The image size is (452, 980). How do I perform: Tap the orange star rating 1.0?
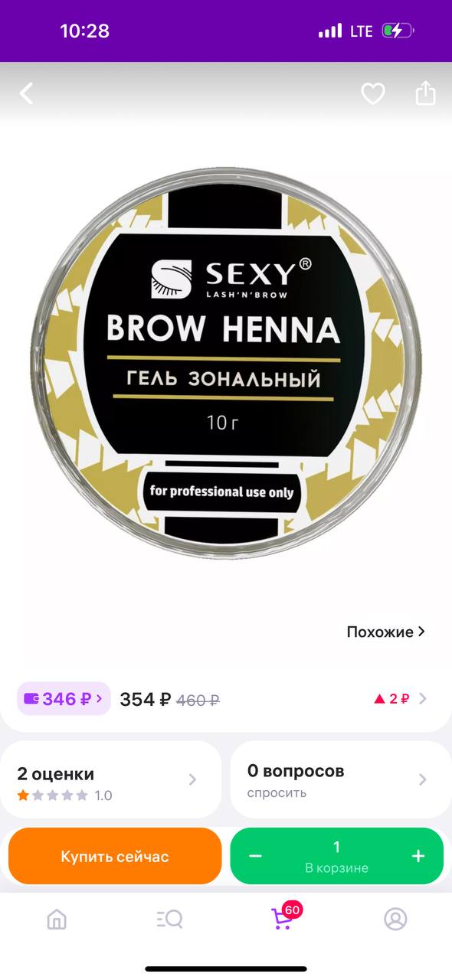pos(64,795)
